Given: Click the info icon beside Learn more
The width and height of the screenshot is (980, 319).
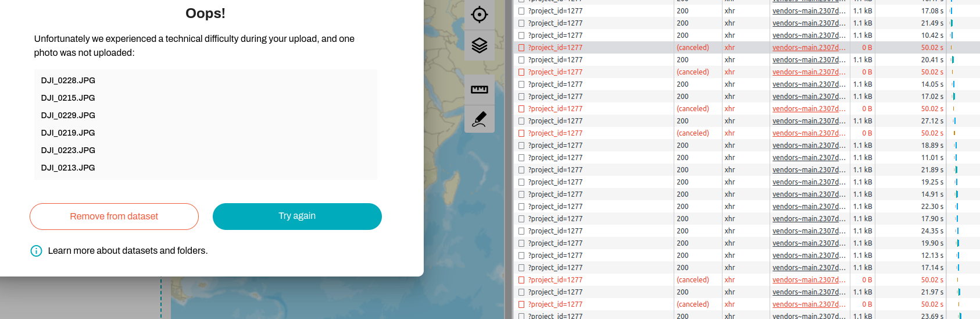Looking at the screenshot, I should [x=36, y=251].
